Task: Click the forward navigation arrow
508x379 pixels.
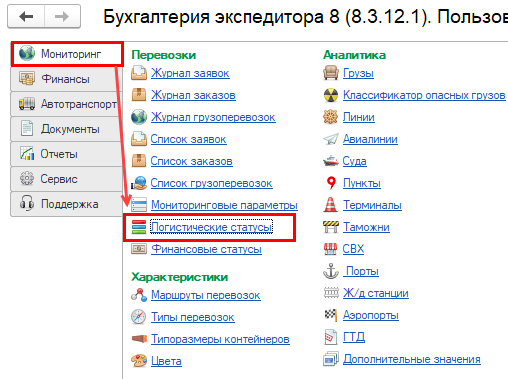Action: tap(62, 16)
